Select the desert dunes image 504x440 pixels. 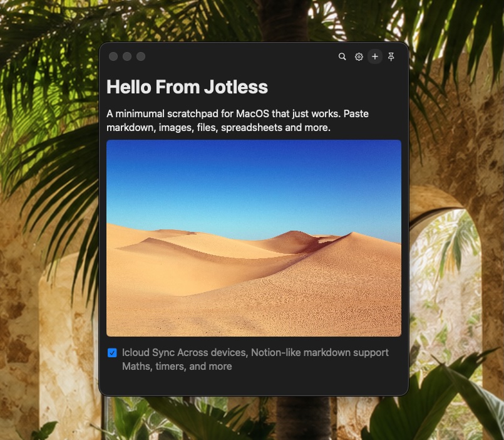point(254,238)
